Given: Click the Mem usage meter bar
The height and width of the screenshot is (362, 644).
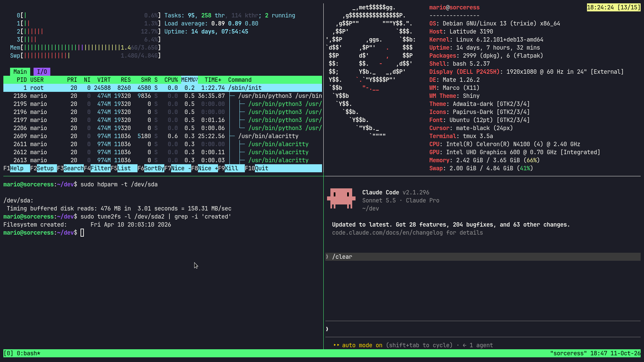Looking at the screenshot, I should pyautogui.click(x=86, y=48).
